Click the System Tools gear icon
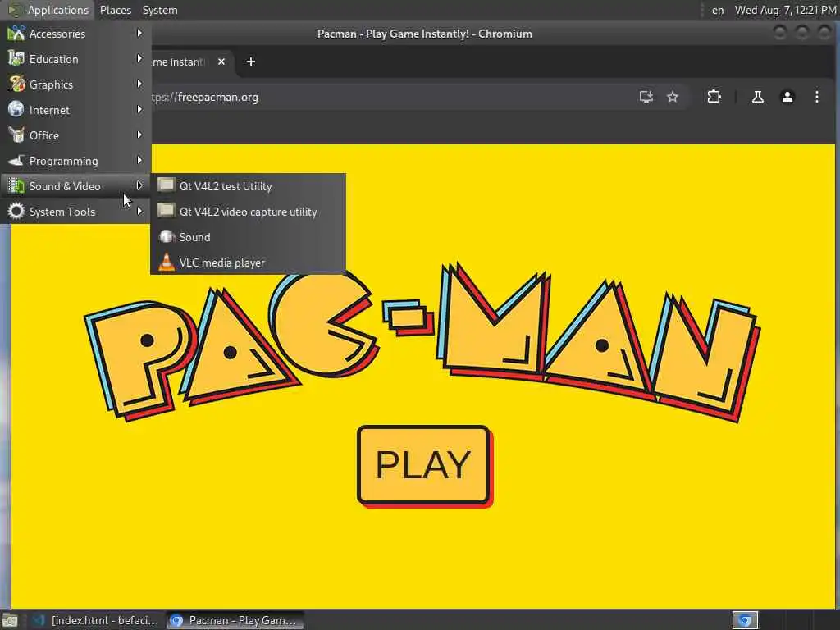 [16, 211]
